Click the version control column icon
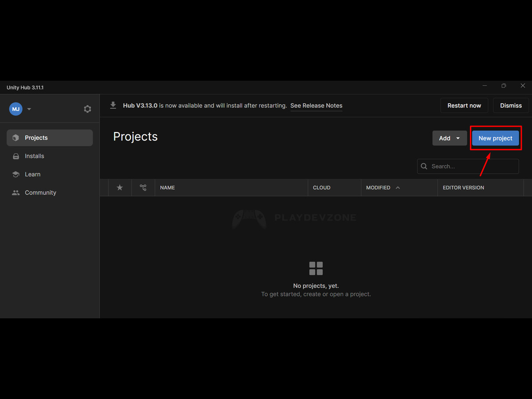 coord(143,188)
